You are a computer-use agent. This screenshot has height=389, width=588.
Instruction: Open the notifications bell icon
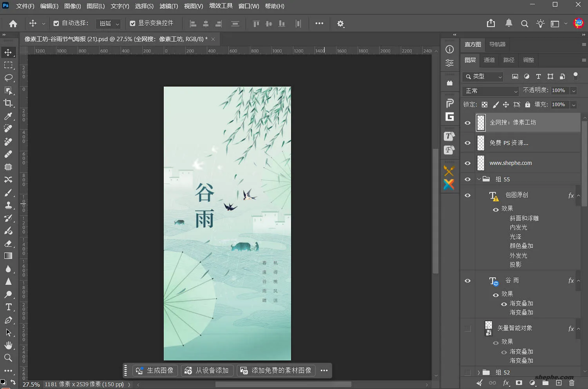click(509, 23)
